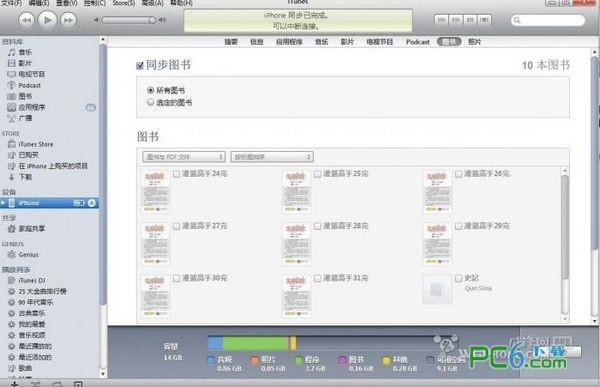Screen dimensions: 600x387
Task: Check the 灌篮高手25完 book checkbox
Action: tap(318, 174)
